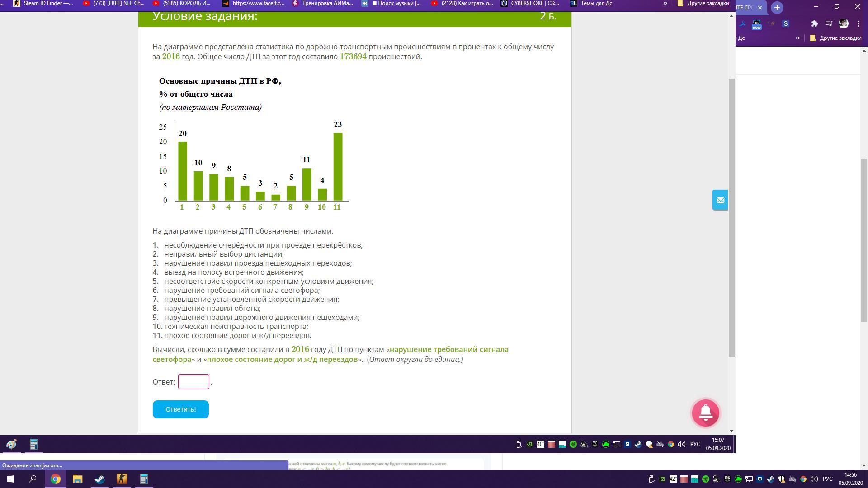Click the answer input field
The height and width of the screenshot is (488, 868).
(x=193, y=382)
